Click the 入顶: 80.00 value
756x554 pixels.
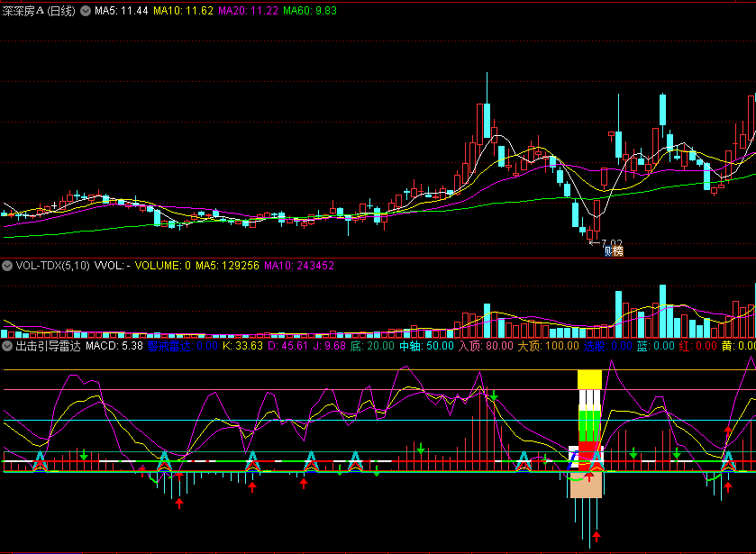tap(486, 346)
